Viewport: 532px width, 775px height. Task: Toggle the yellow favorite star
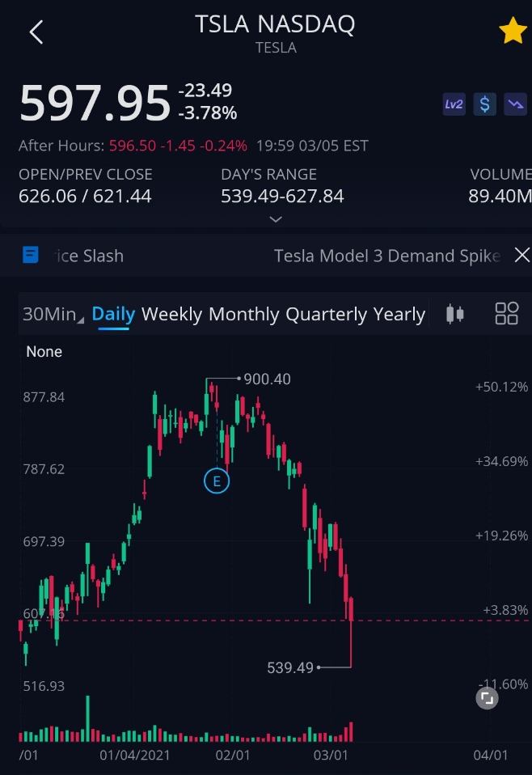(x=513, y=31)
